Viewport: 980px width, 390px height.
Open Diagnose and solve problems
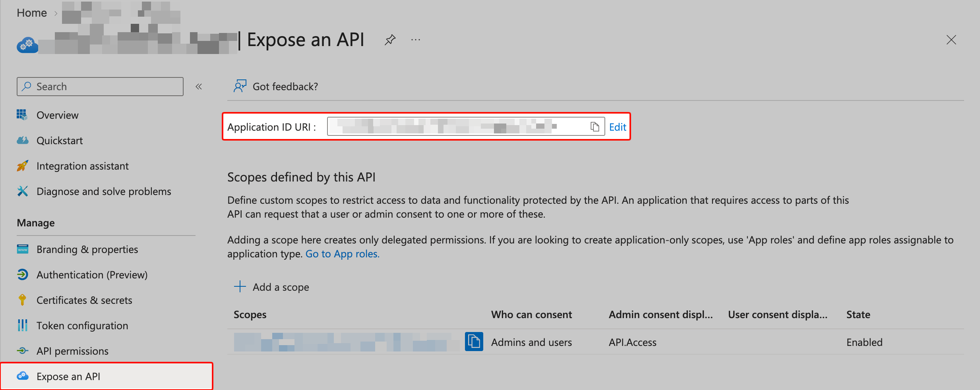[104, 191]
